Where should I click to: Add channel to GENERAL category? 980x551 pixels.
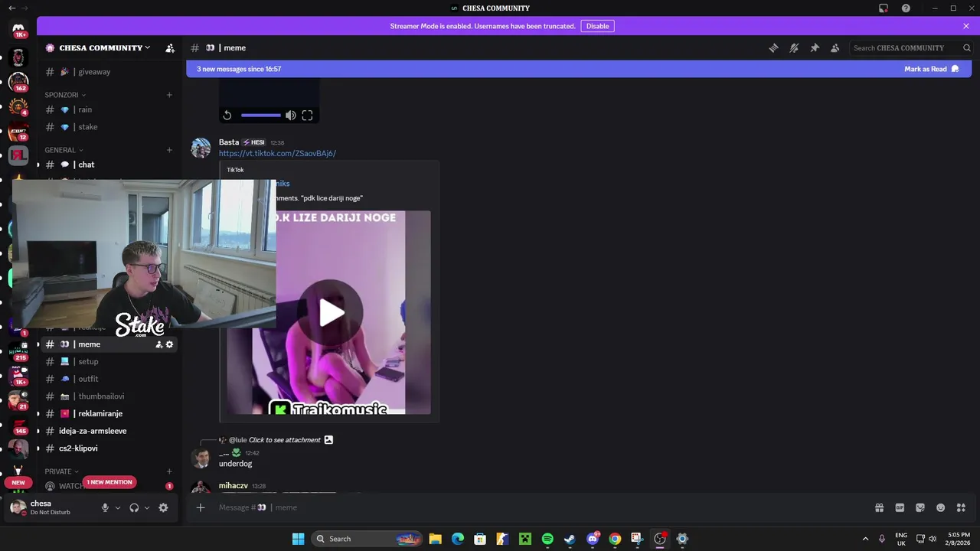pos(169,150)
